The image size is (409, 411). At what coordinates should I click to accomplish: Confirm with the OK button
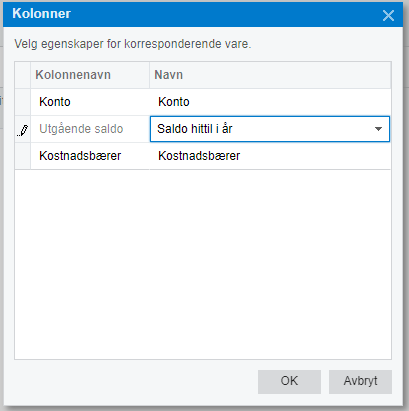[x=289, y=381]
